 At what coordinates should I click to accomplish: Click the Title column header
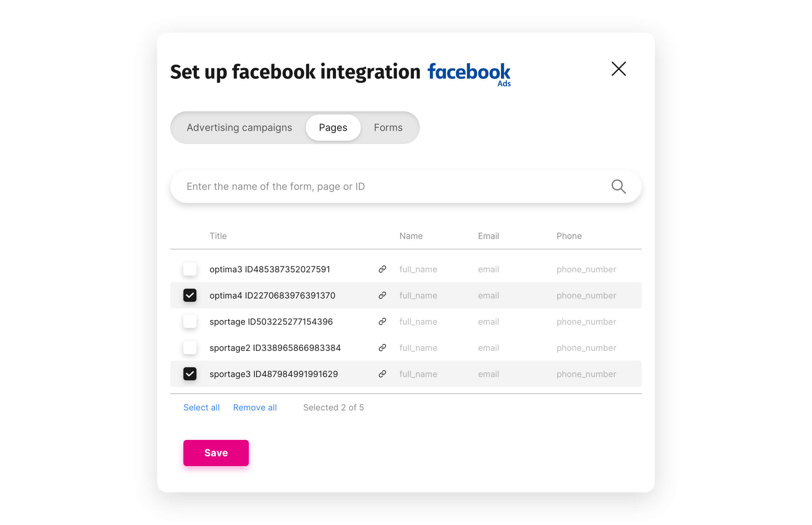click(x=218, y=236)
